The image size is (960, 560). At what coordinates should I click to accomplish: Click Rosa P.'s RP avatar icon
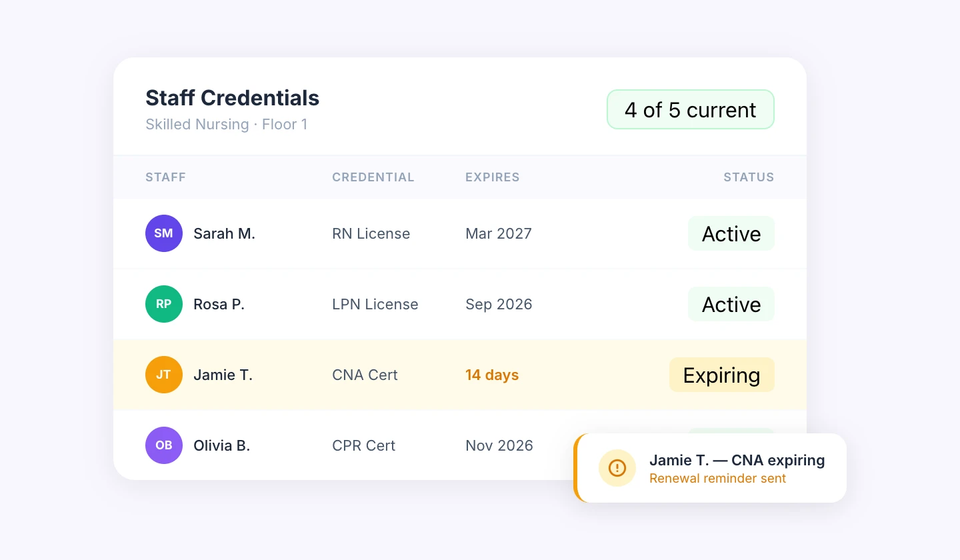tap(164, 304)
